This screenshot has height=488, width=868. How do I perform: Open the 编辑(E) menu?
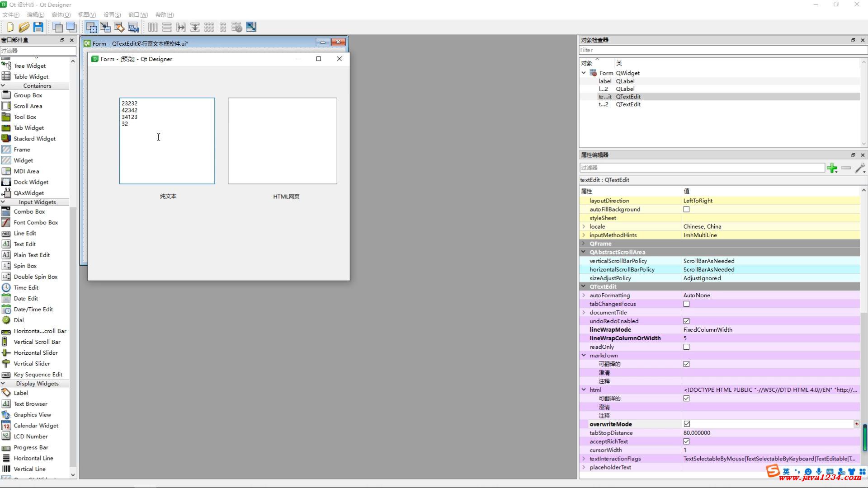(x=35, y=15)
